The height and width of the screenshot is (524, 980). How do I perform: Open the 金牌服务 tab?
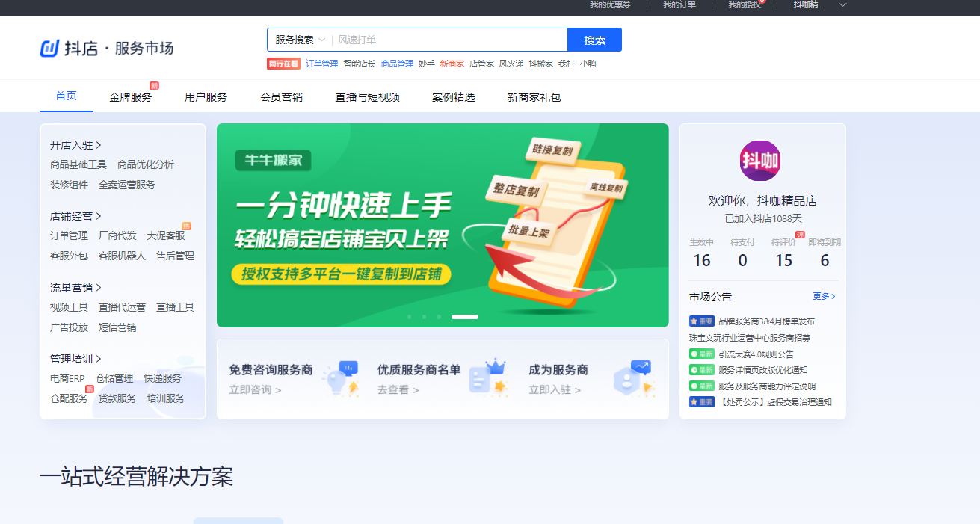click(x=130, y=97)
